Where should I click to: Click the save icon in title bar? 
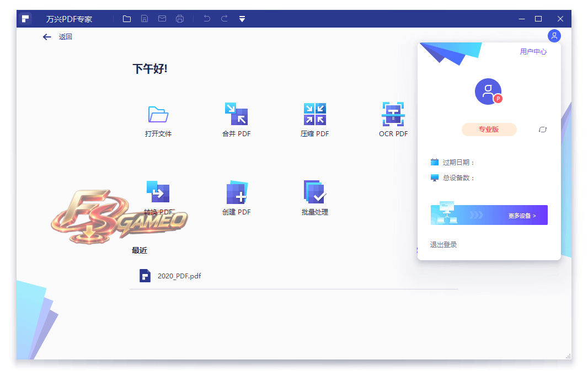coord(145,19)
